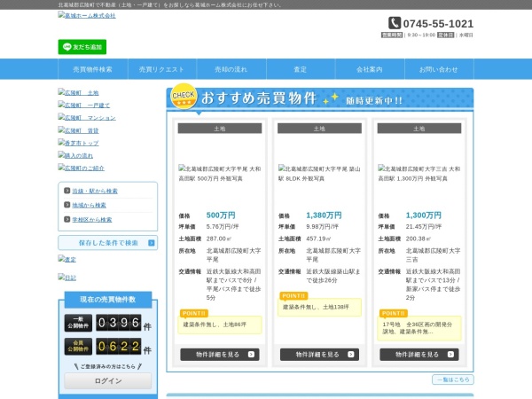This screenshot has height=399, width=532.
Task: Click the 0622 member property counter
Action: (x=119, y=347)
